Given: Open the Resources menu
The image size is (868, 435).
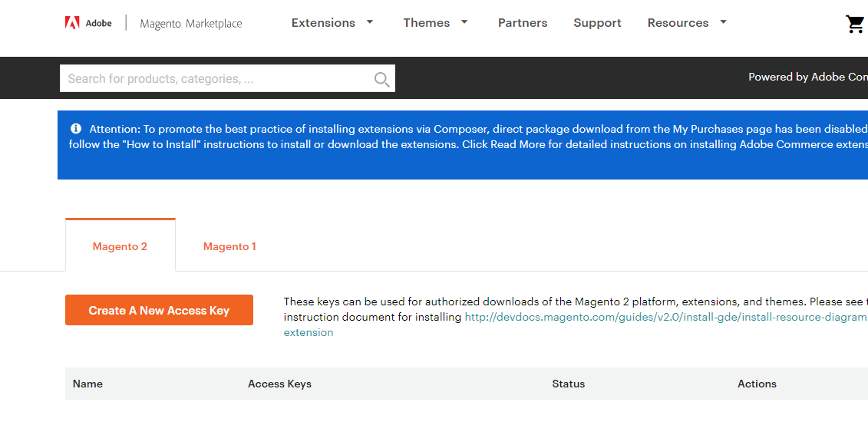Looking at the screenshot, I should tap(678, 23).
